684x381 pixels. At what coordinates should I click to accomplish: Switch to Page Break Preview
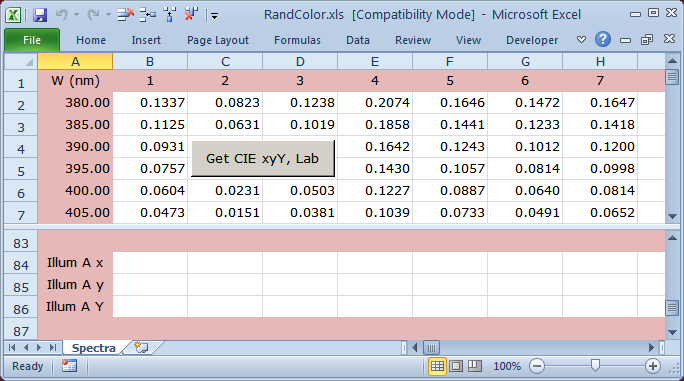(x=475, y=366)
